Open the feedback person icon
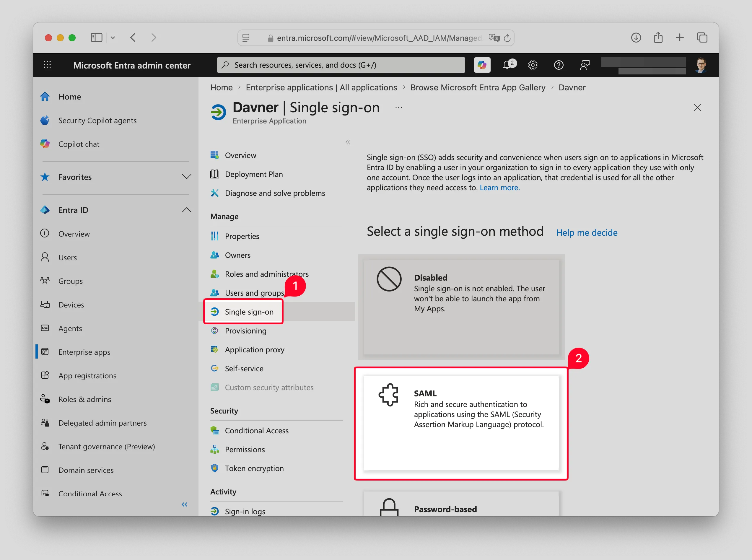752x560 pixels. point(585,65)
